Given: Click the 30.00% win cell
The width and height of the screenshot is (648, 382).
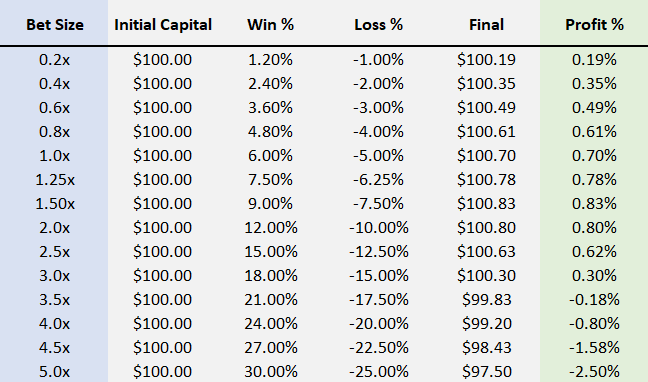Looking at the screenshot, I should (x=271, y=372).
